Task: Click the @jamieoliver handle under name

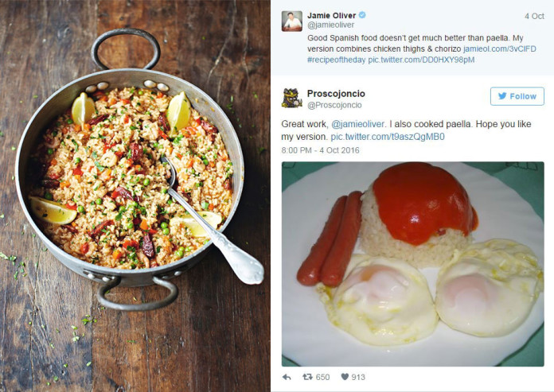Action: tap(330, 25)
